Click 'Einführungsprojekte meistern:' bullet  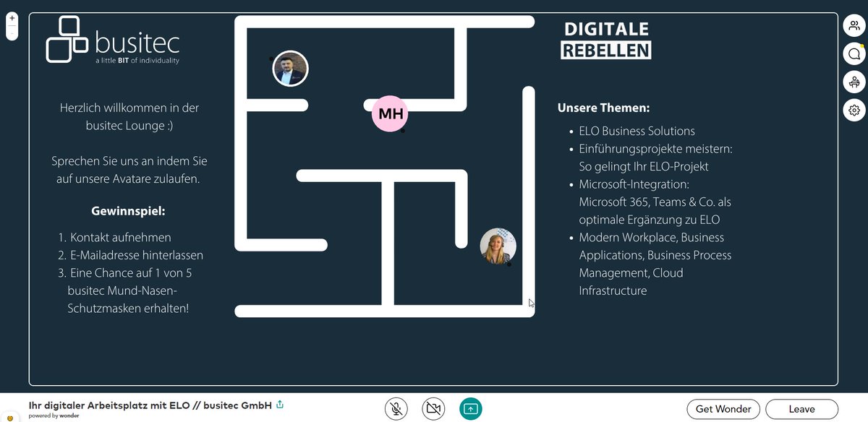click(656, 149)
